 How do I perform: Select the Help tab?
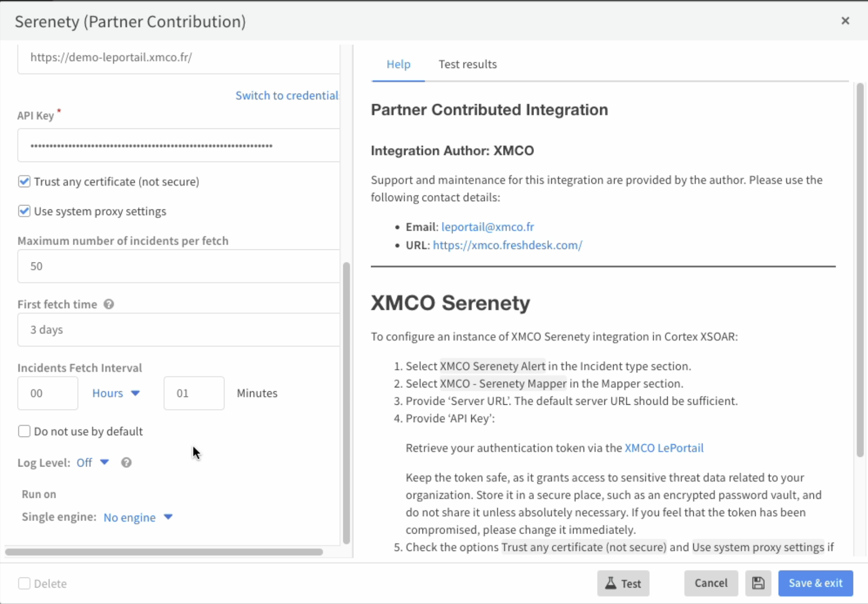(398, 64)
